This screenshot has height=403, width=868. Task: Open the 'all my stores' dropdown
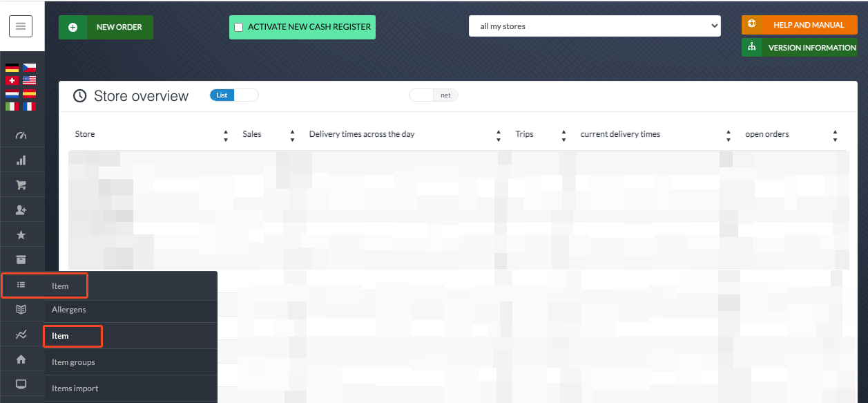(595, 26)
